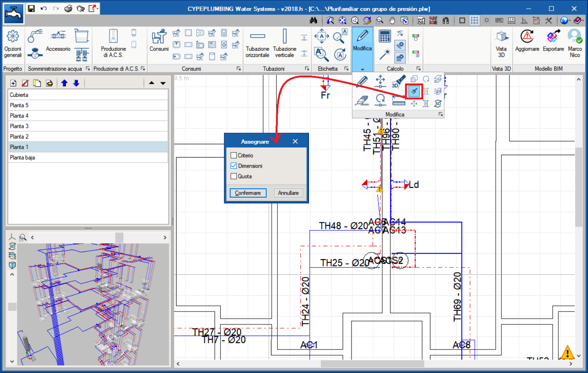Select the match properties paintbrush tool

[414, 91]
